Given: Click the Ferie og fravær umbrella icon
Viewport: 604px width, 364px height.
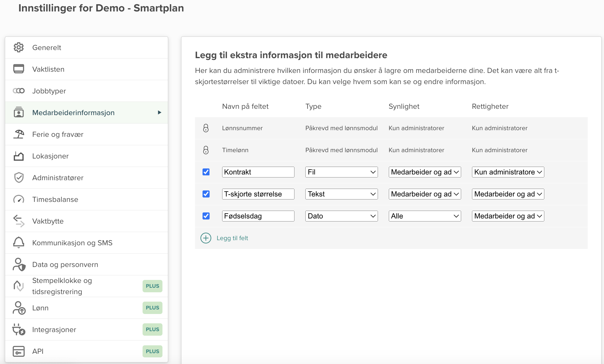Looking at the screenshot, I should click(19, 134).
